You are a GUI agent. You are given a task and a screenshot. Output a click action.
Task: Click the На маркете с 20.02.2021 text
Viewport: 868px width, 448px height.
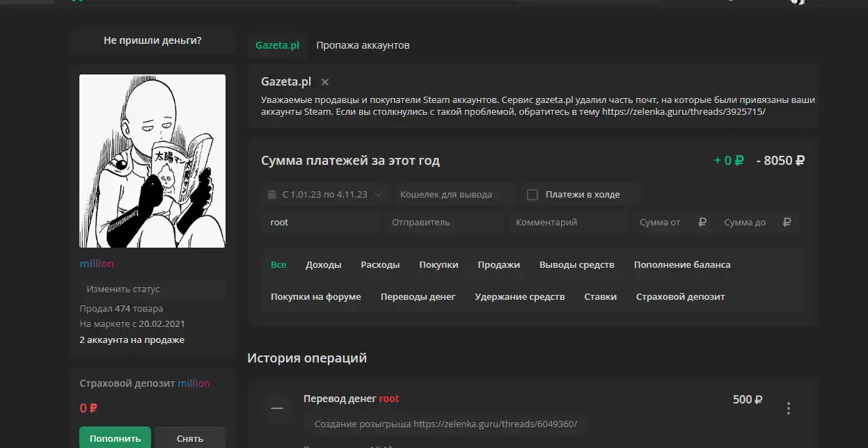click(x=132, y=324)
